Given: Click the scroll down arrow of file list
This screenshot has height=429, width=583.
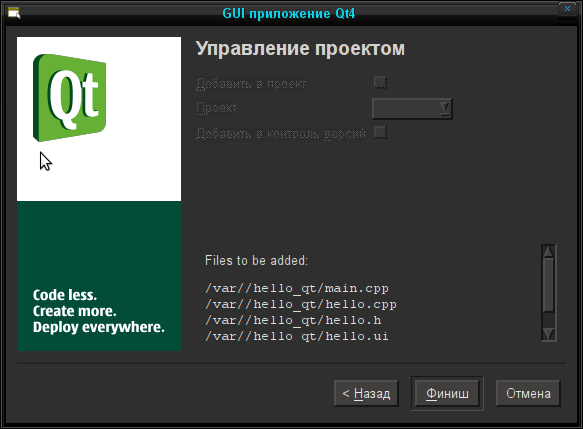Looking at the screenshot, I should click(x=548, y=334).
